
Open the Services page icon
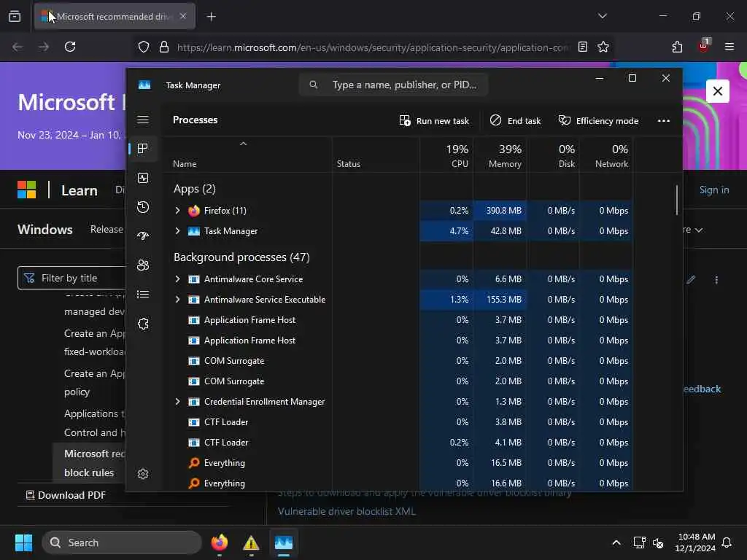pos(143,324)
